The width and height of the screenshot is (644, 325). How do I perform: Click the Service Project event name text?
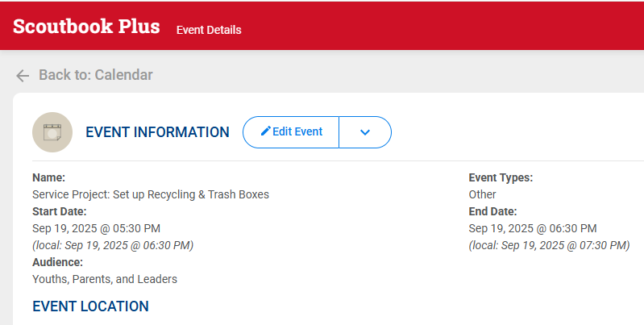[x=151, y=194]
